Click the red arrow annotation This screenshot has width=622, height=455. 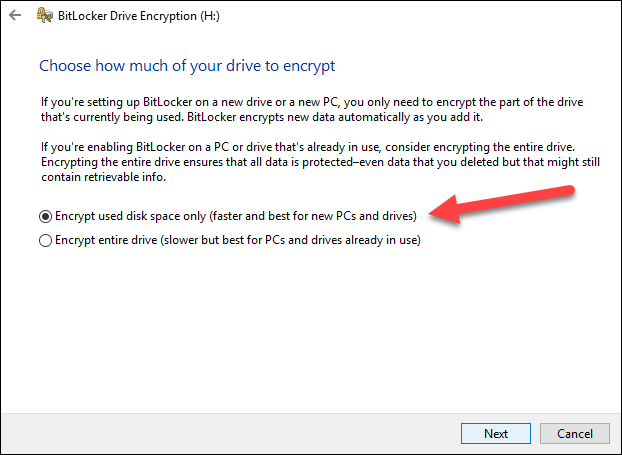tap(502, 204)
